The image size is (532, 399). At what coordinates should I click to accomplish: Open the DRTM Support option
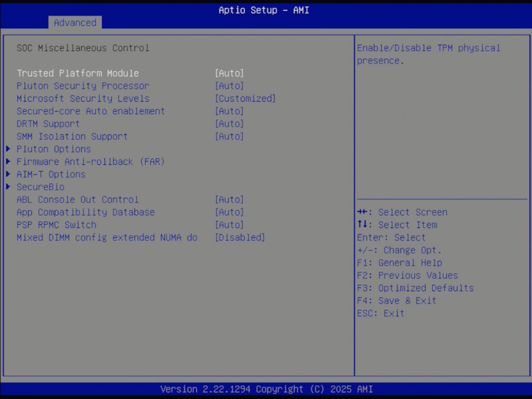tap(48, 124)
